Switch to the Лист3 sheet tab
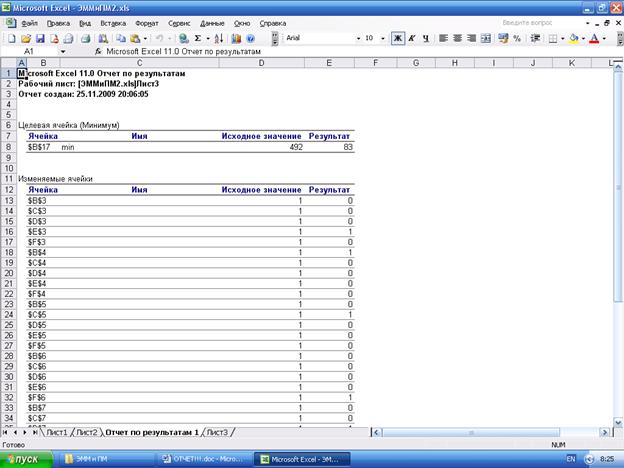 tap(217, 432)
